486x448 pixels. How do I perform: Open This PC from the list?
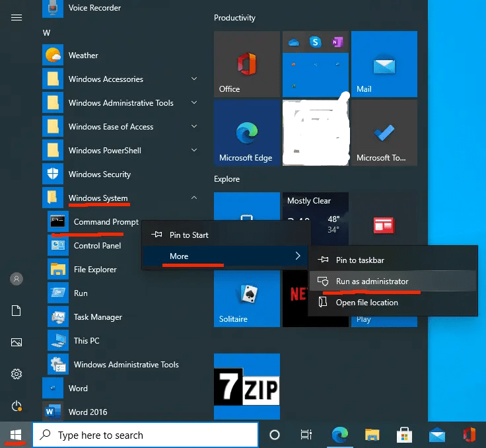pos(87,341)
